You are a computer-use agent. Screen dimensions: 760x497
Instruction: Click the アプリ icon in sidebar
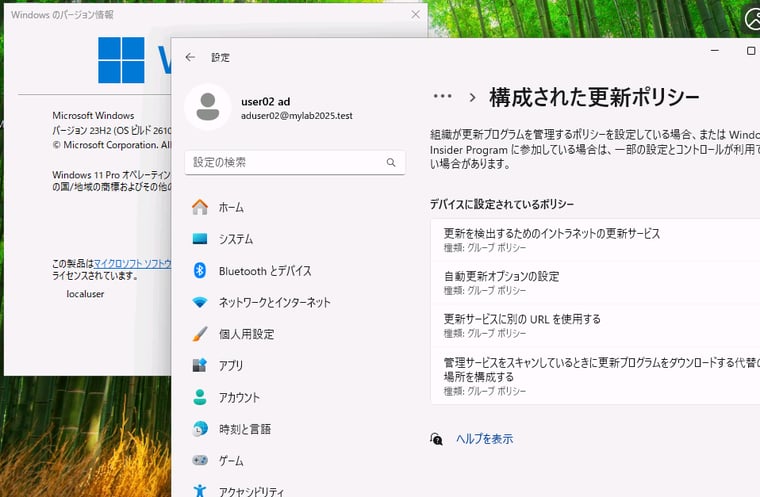200,366
